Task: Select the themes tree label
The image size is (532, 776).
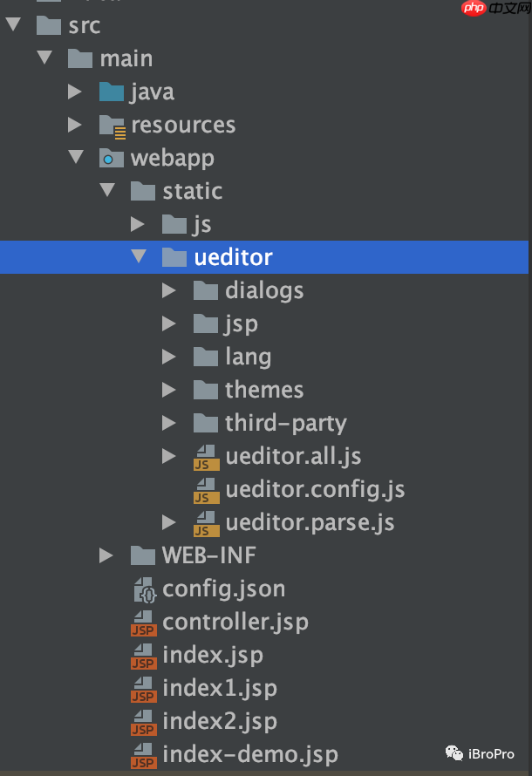Action: (264, 390)
